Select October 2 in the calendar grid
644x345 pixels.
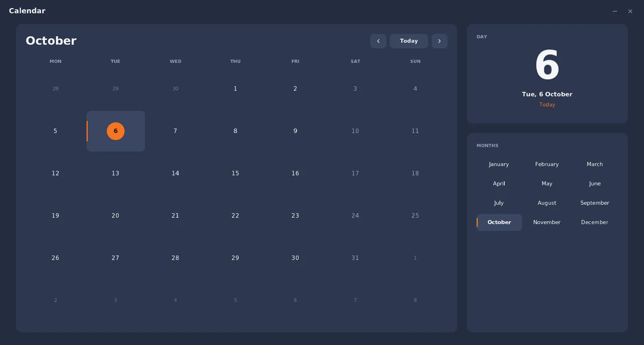point(295,89)
